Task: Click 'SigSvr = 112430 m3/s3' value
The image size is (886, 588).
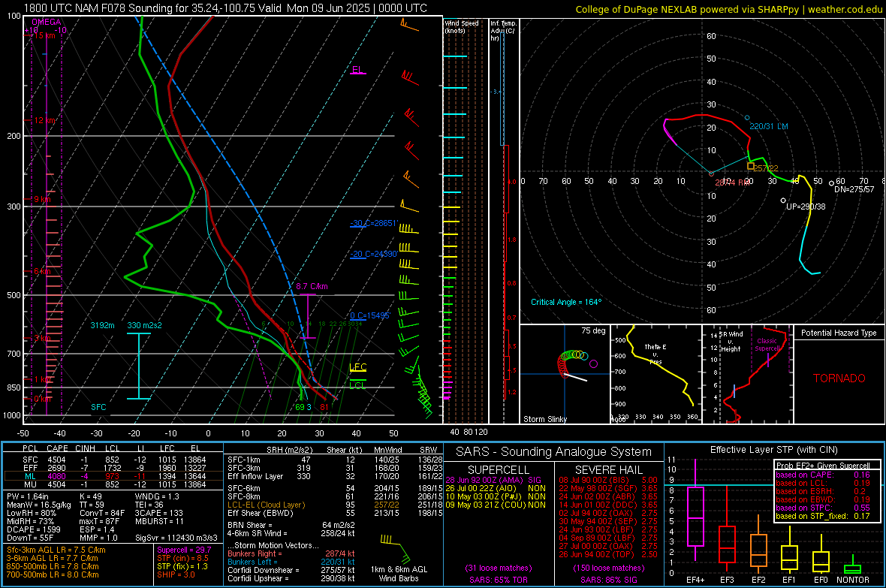Action: pos(176,538)
